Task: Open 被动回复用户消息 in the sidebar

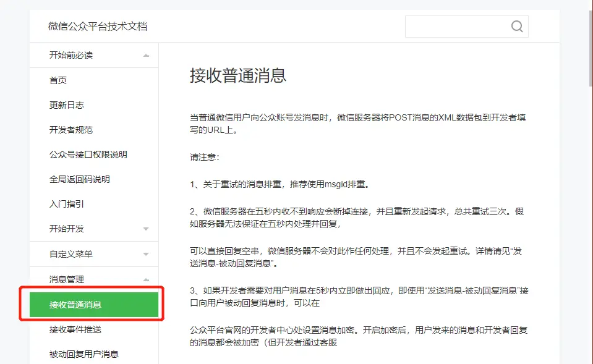Action: point(84,354)
